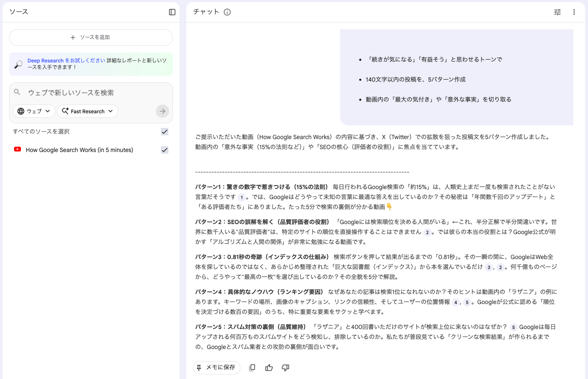This screenshot has height=379, width=588.
Task: Give the response a thumbs up
Action: (269, 368)
